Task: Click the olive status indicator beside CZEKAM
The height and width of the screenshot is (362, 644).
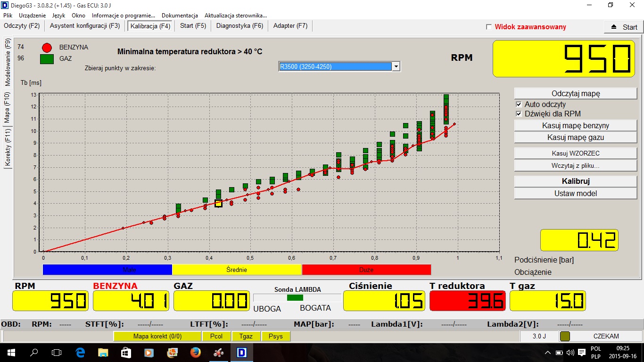Action: tap(564, 336)
